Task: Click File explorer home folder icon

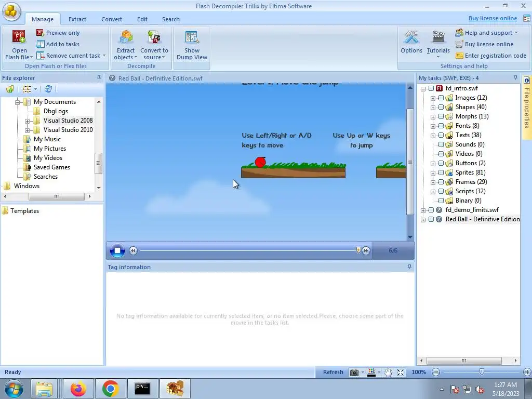Action: [10, 89]
